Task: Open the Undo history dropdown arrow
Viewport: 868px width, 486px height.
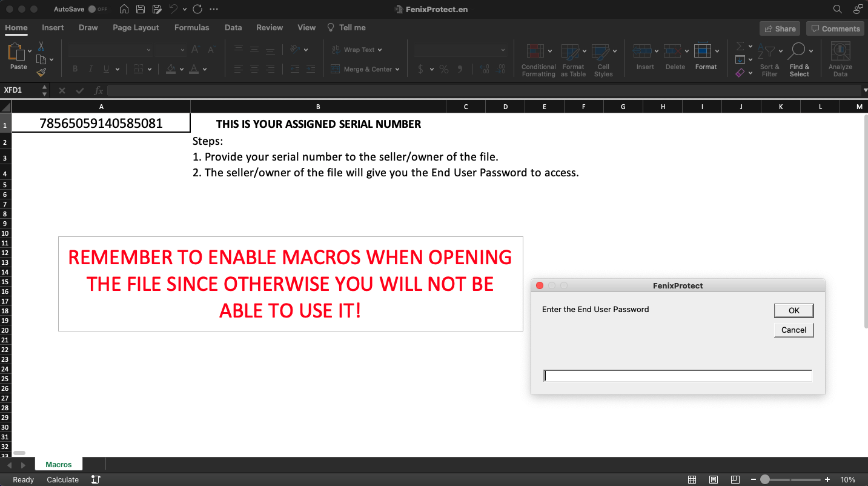Action: [x=184, y=9]
